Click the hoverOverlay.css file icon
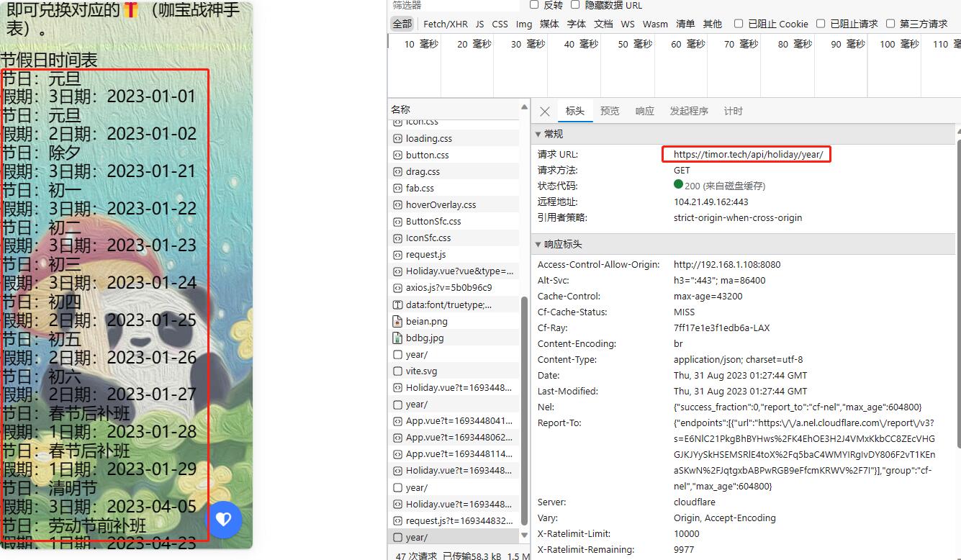 (397, 204)
